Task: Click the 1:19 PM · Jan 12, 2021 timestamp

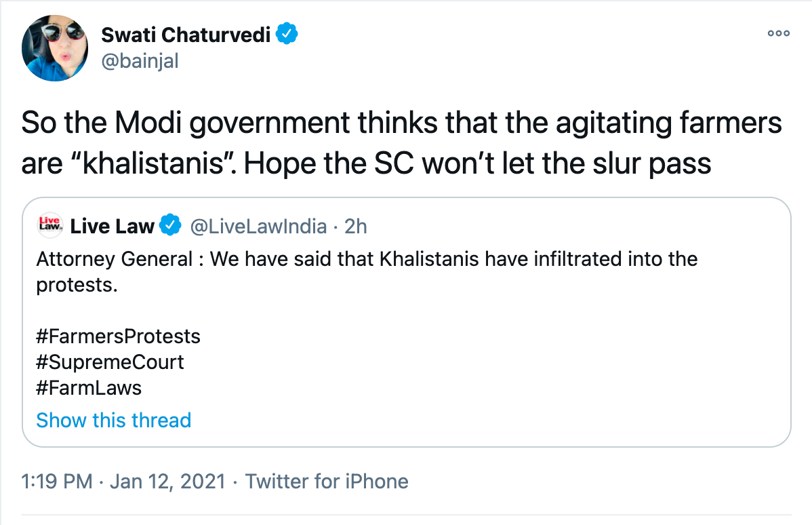Action: point(123,482)
